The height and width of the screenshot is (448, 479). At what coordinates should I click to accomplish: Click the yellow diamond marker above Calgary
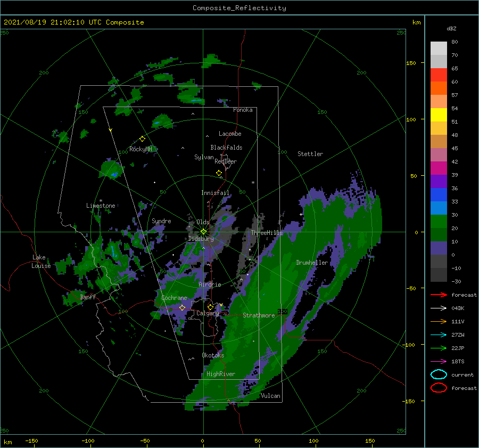210,307
